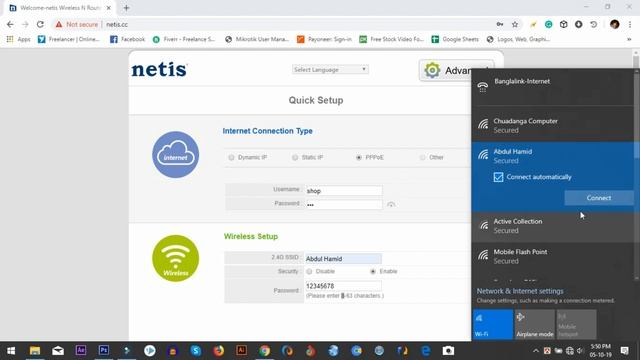This screenshot has height=360, width=640.
Task: Click the Not secure warning icon
Action: pos(59,24)
